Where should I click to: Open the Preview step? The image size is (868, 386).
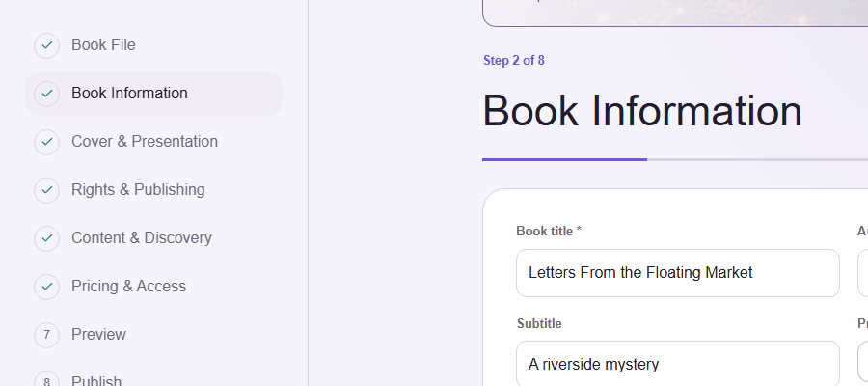click(153, 335)
